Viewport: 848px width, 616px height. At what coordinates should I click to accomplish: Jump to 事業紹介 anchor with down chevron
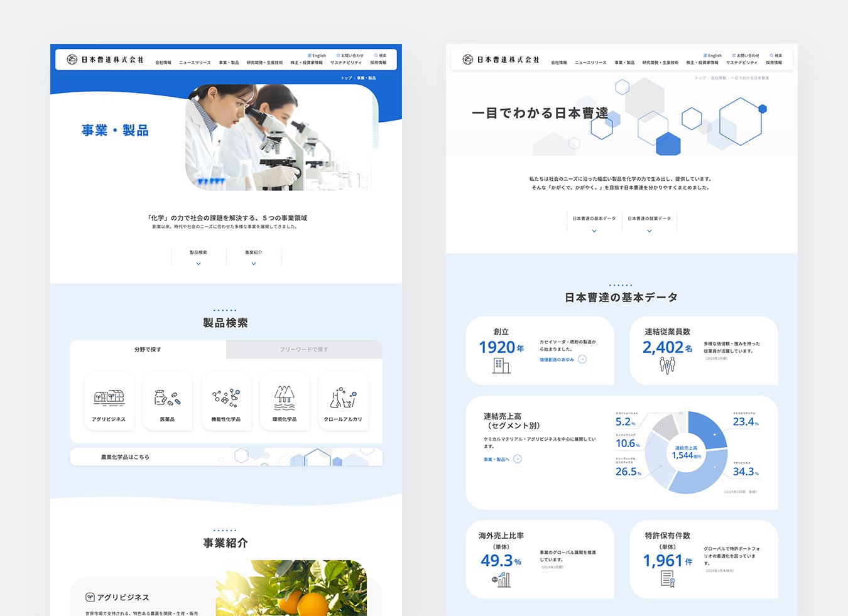tap(254, 257)
